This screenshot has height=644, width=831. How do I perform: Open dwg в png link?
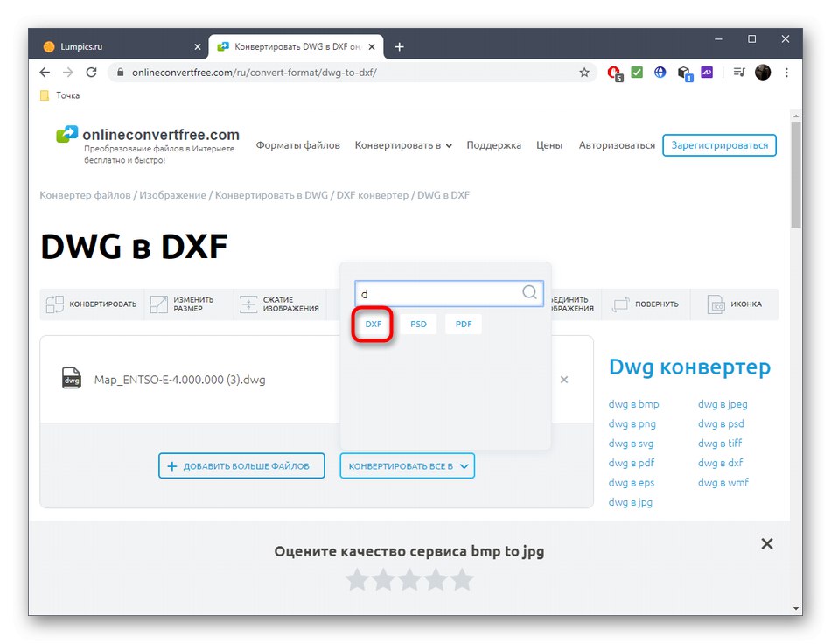point(632,424)
